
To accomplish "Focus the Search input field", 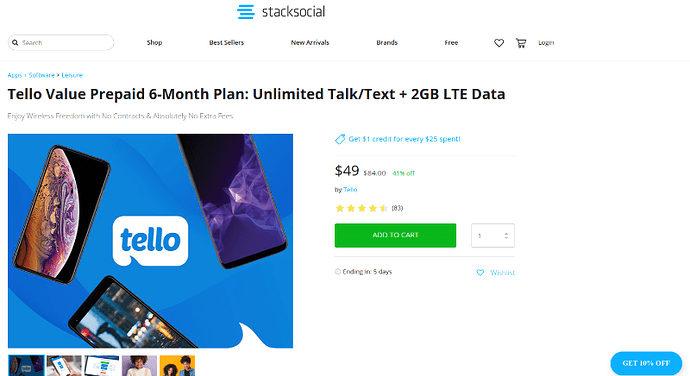I will coord(61,43).
